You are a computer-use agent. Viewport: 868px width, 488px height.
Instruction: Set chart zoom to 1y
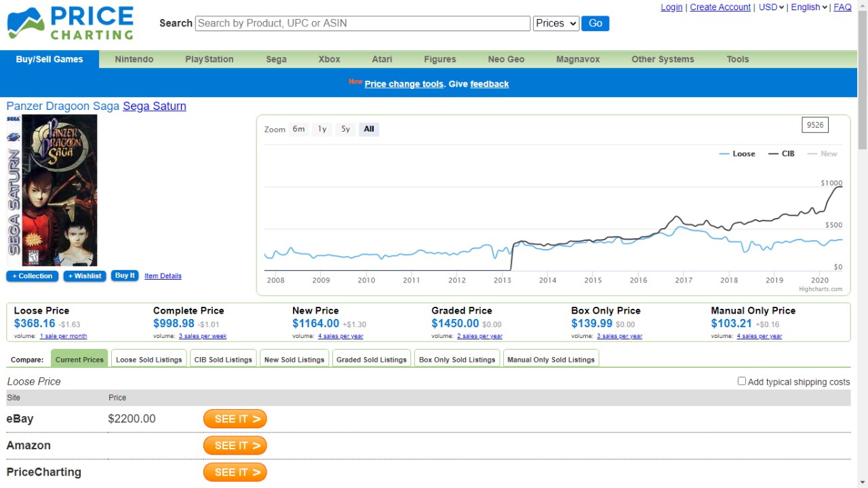click(x=322, y=129)
